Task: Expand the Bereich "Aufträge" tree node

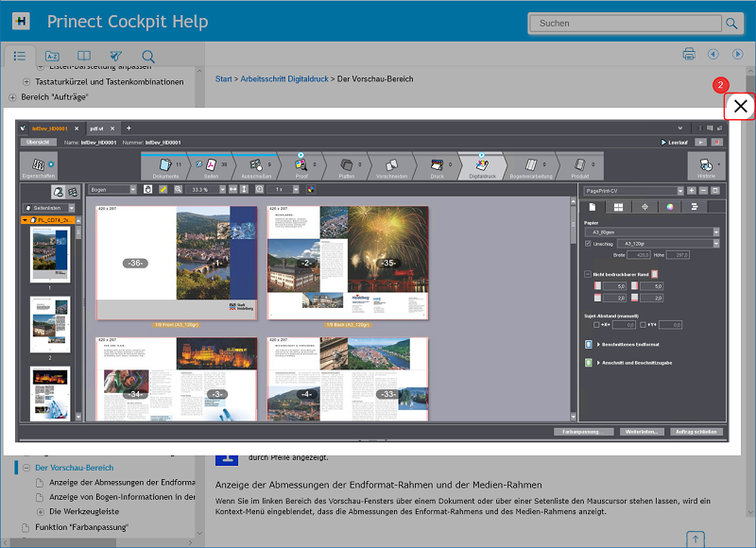Action: [12, 96]
